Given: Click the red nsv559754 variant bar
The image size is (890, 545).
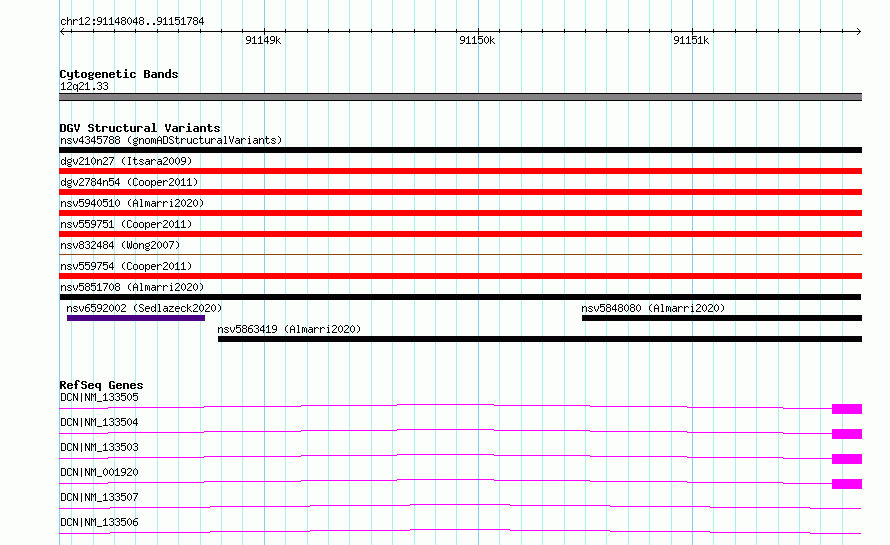Looking at the screenshot, I should pyautogui.click(x=460, y=276).
